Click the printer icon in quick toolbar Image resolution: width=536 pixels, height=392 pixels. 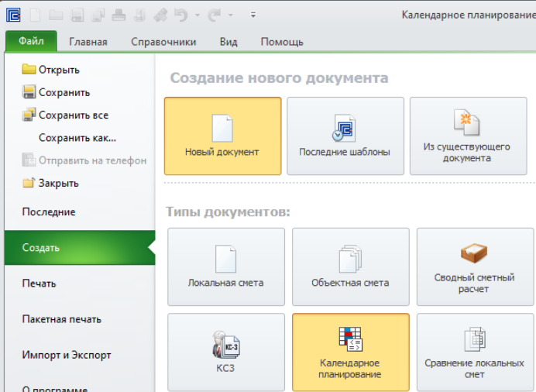119,15
